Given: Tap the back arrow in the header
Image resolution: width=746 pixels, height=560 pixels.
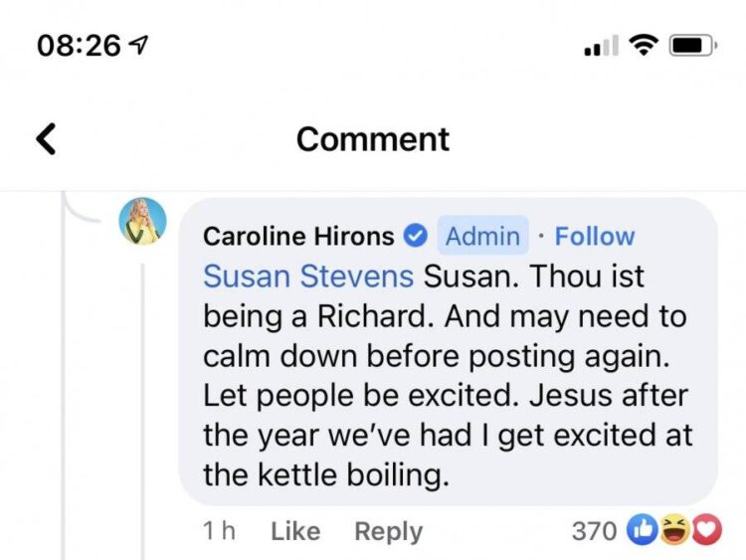Looking at the screenshot, I should point(46,138).
